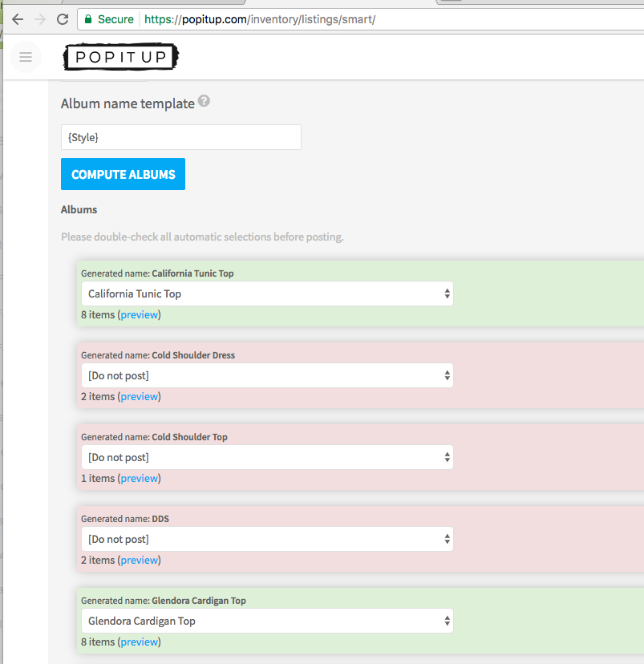
Task: Open the California Tunic Top album dropdown
Action: coord(267,294)
